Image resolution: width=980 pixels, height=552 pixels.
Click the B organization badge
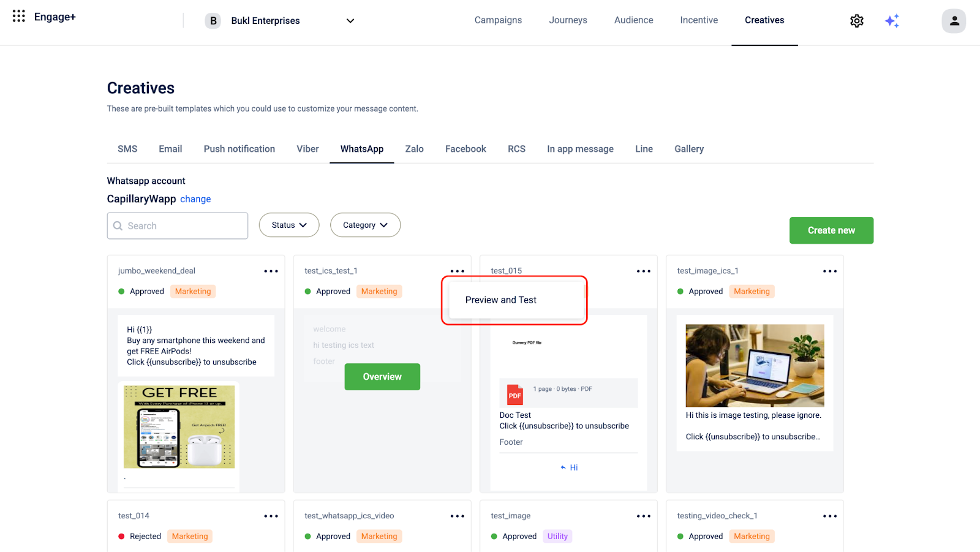(213, 21)
